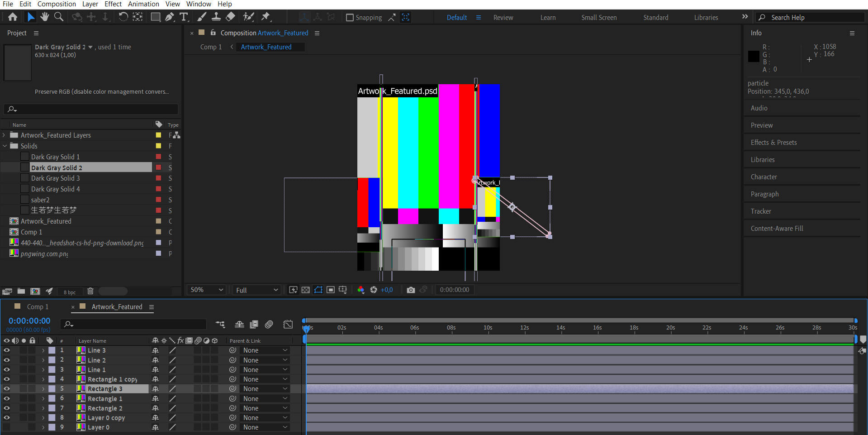Expand the Artwork_Featured Layers folder

click(4, 135)
